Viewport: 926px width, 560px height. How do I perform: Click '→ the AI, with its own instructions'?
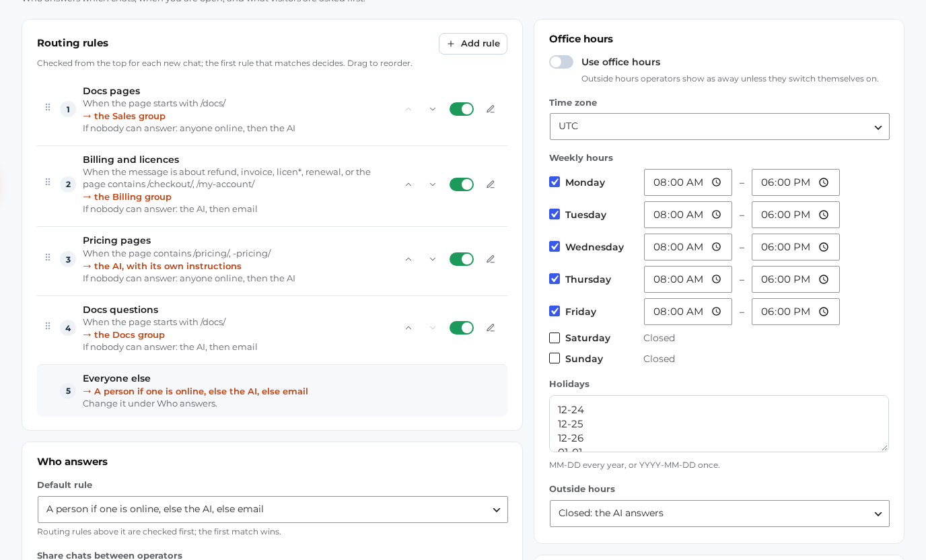click(162, 266)
